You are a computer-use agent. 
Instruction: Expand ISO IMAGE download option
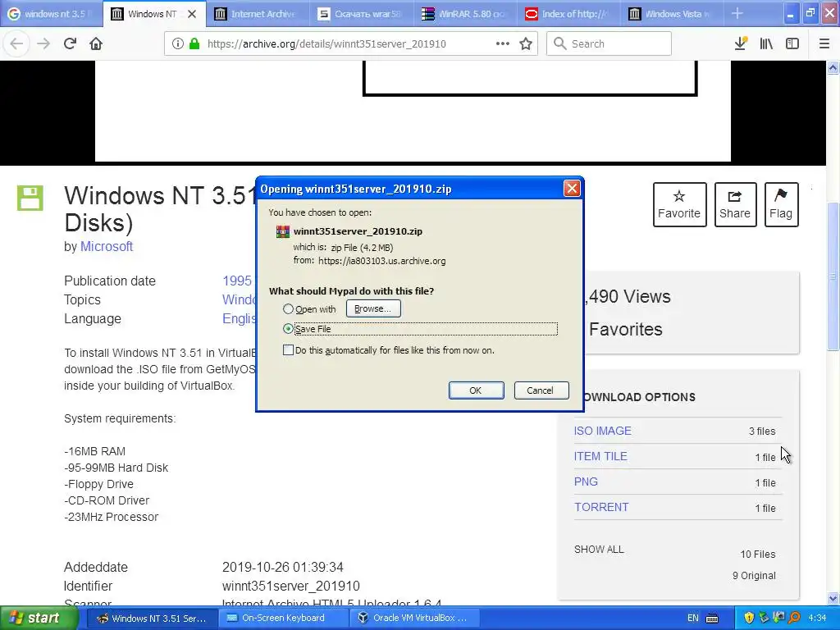pyautogui.click(x=603, y=431)
